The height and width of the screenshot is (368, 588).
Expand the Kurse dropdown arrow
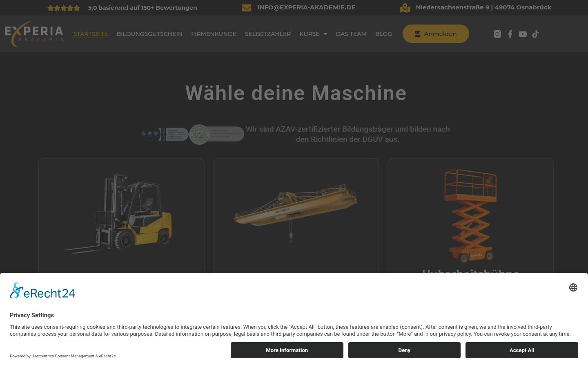(x=325, y=34)
